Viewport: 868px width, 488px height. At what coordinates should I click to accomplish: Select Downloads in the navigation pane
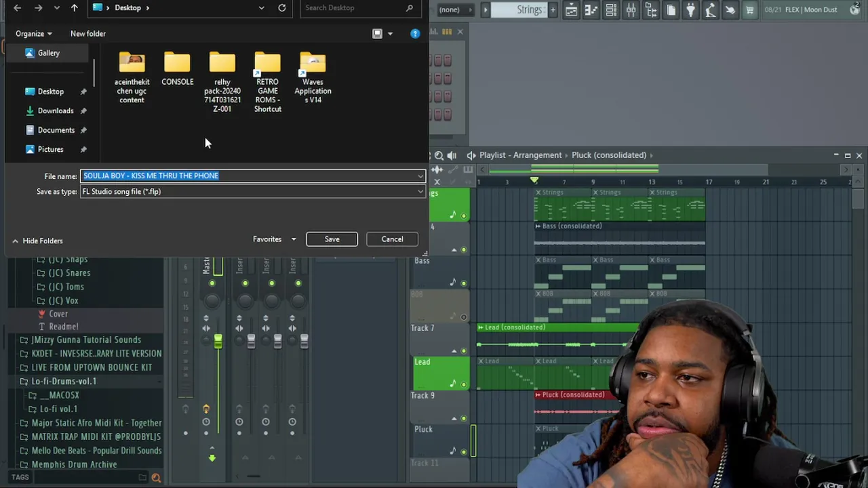click(x=56, y=110)
